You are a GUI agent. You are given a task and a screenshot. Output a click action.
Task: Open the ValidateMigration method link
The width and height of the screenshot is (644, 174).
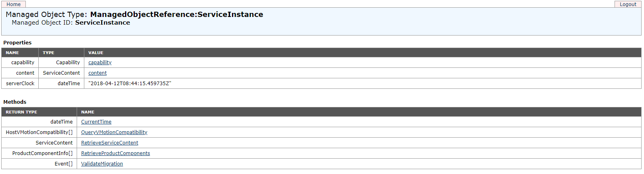coord(102,164)
